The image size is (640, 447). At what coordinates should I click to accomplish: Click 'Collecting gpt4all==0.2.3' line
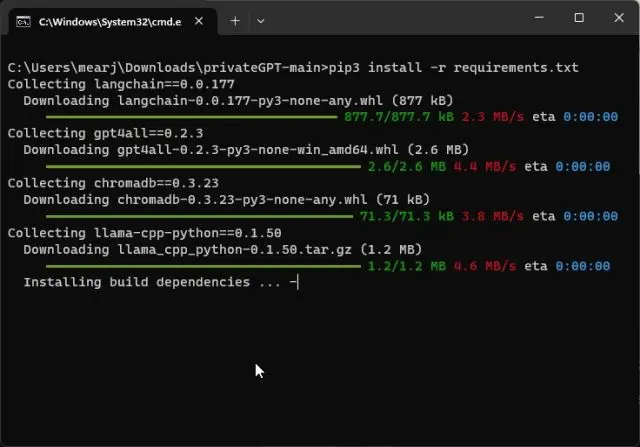pos(105,134)
